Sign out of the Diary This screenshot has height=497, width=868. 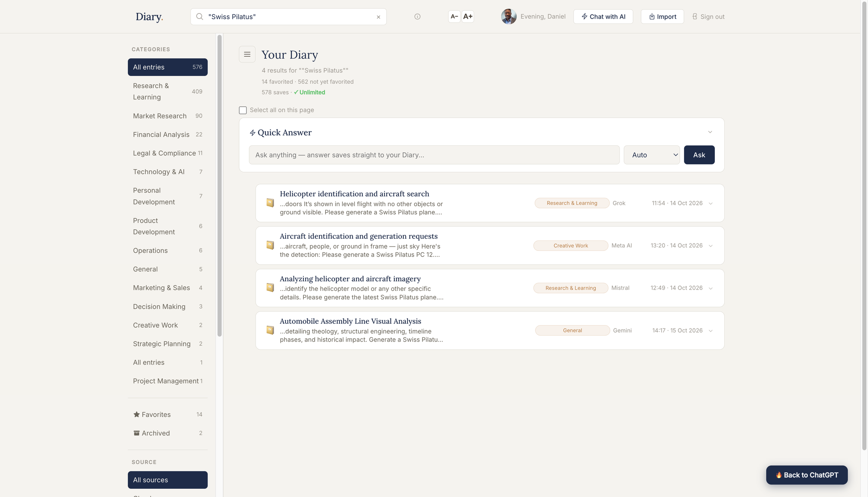[708, 16]
